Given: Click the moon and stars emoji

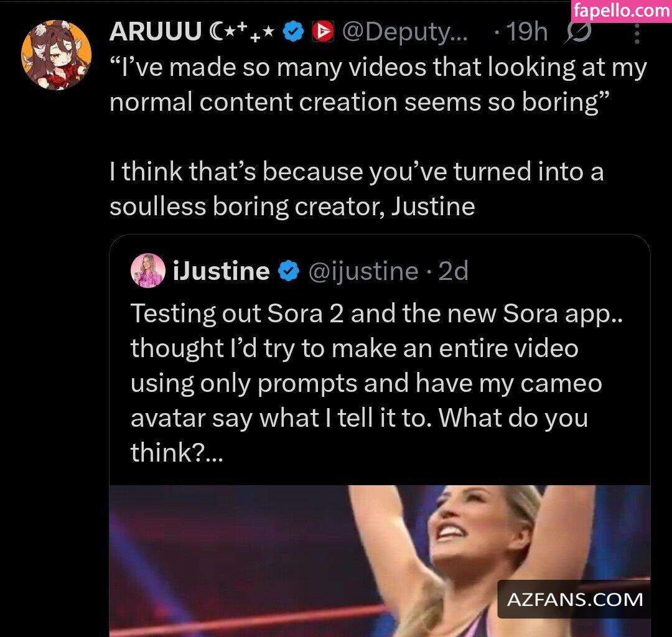Looking at the screenshot, I should pyautogui.click(x=241, y=32).
